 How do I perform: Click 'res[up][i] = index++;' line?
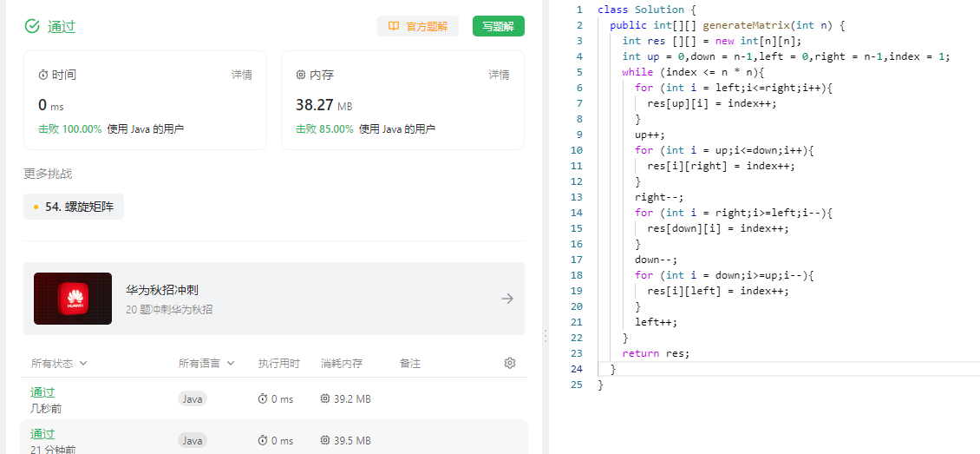coord(712,103)
